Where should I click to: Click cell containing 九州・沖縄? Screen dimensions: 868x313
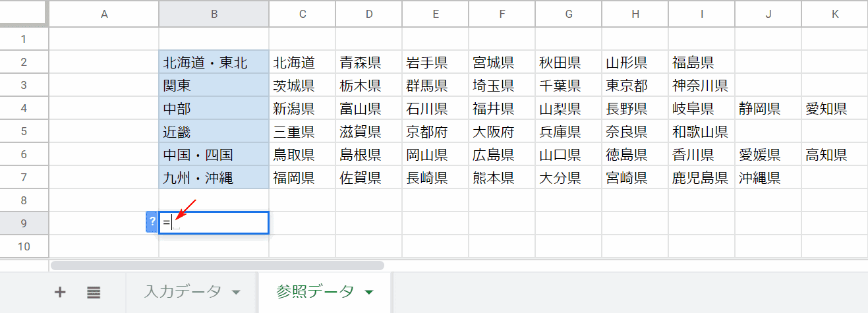pos(214,178)
